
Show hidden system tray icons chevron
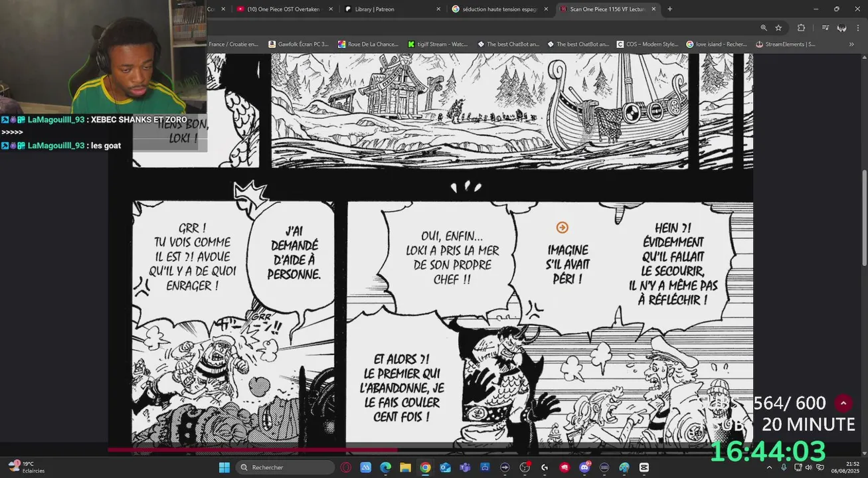click(x=770, y=467)
